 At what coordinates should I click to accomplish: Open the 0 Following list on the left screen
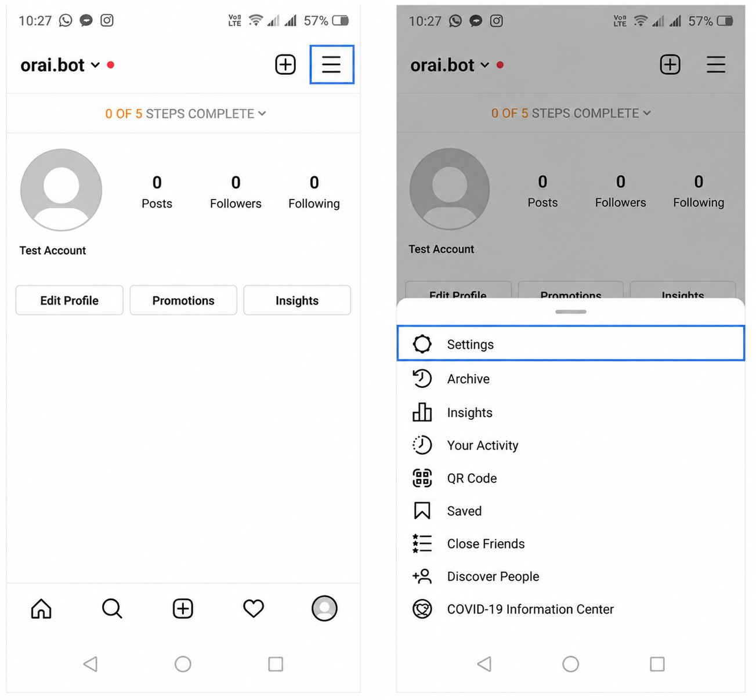[x=314, y=192]
